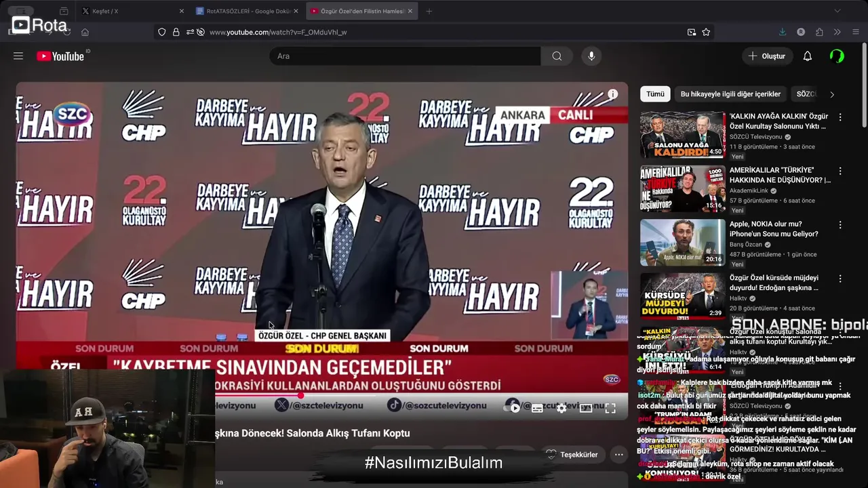Advance the filter chips with the right chevron
This screenshot has width=868, height=488.
tap(832, 94)
